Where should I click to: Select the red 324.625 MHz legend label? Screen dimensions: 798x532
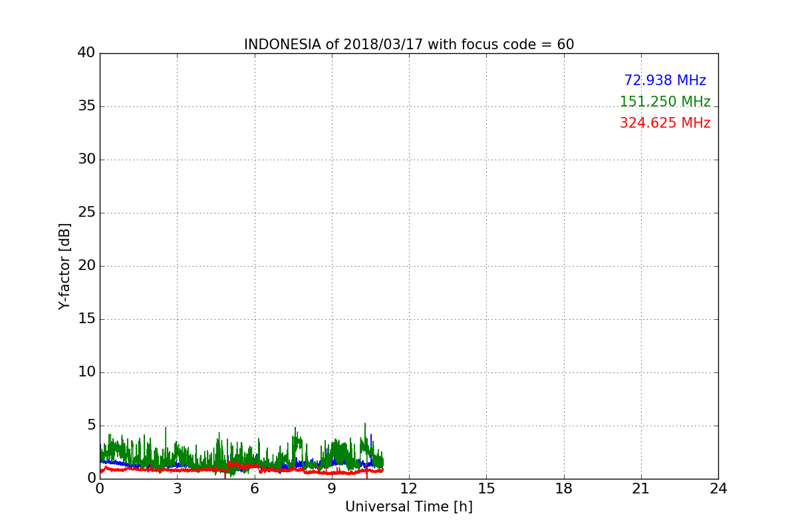665,123
